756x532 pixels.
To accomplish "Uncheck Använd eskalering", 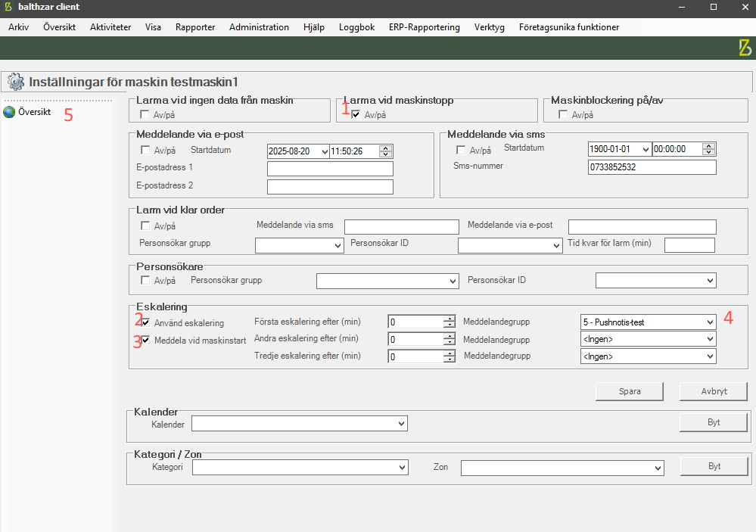I will click(146, 323).
